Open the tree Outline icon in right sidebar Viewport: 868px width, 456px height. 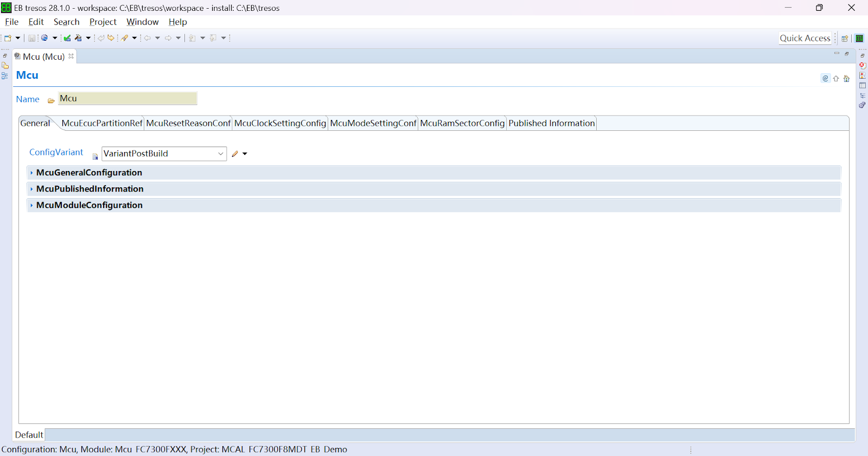(x=863, y=96)
